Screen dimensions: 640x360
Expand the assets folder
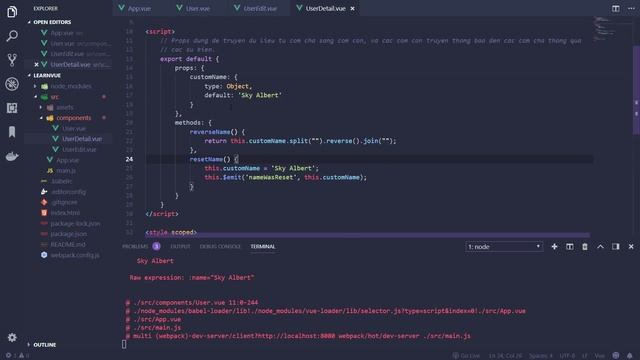coord(65,107)
